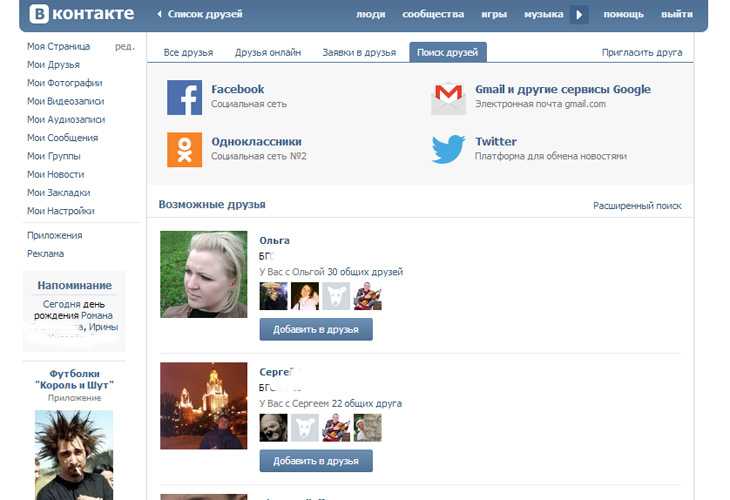
Task: Open 'Расширенный поиск' link
Action: tap(637, 205)
